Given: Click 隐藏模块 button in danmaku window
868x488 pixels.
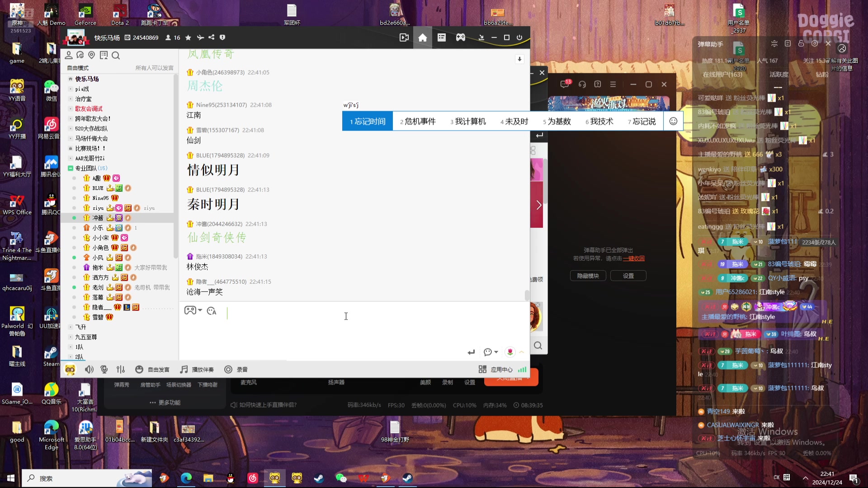Looking at the screenshot, I should tap(588, 276).
